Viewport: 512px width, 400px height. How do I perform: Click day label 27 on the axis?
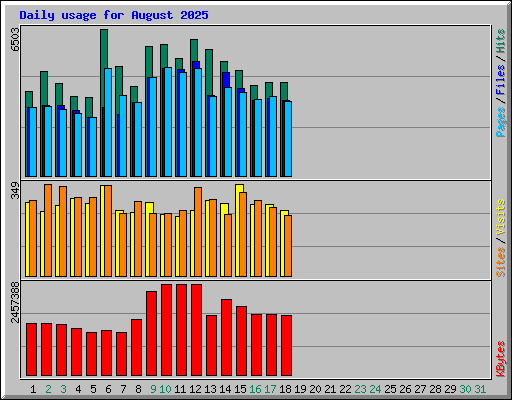(420, 389)
